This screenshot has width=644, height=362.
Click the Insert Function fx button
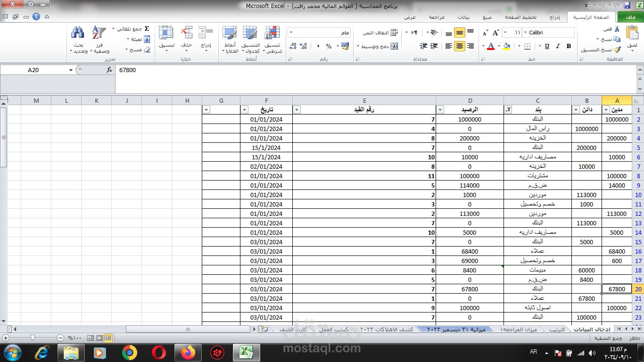[109, 70]
